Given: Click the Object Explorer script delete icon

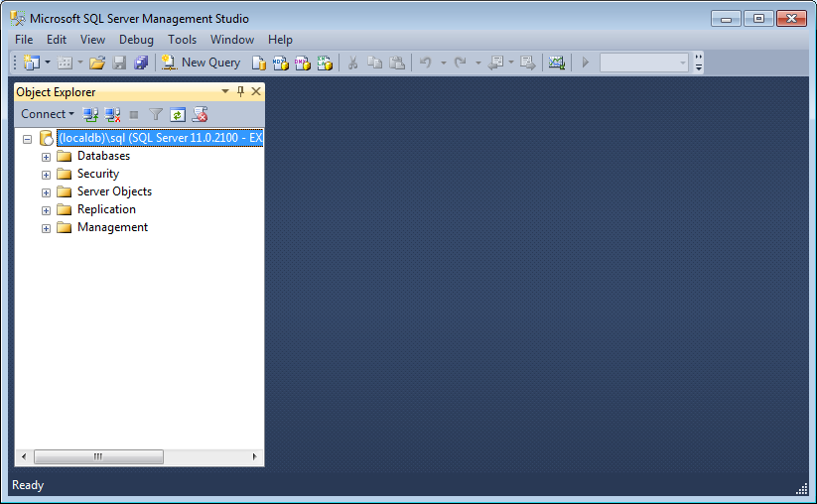Looking at the screenshot, I should tap(201, 114).
